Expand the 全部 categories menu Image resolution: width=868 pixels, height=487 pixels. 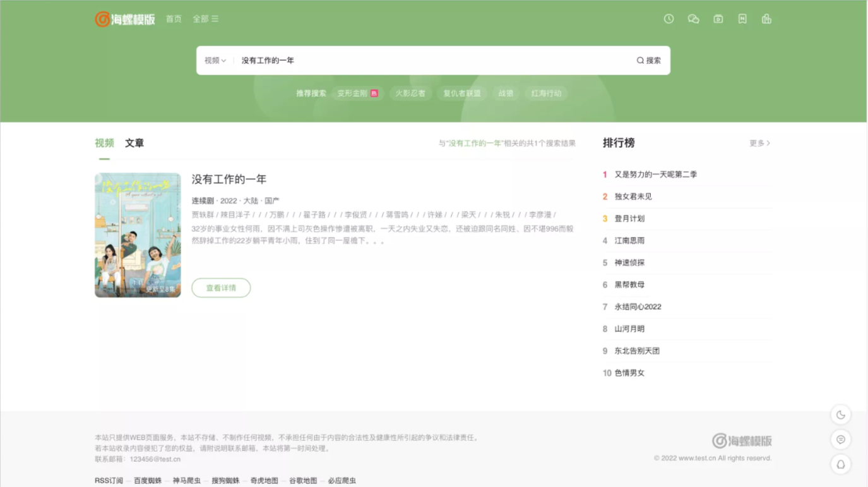click(x=205, y=19)
